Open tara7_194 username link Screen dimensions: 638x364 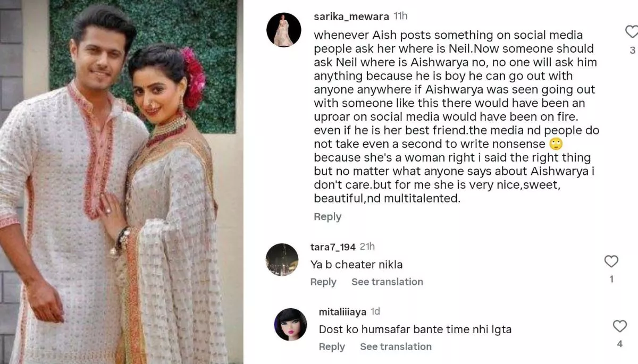tap(332, 247)
